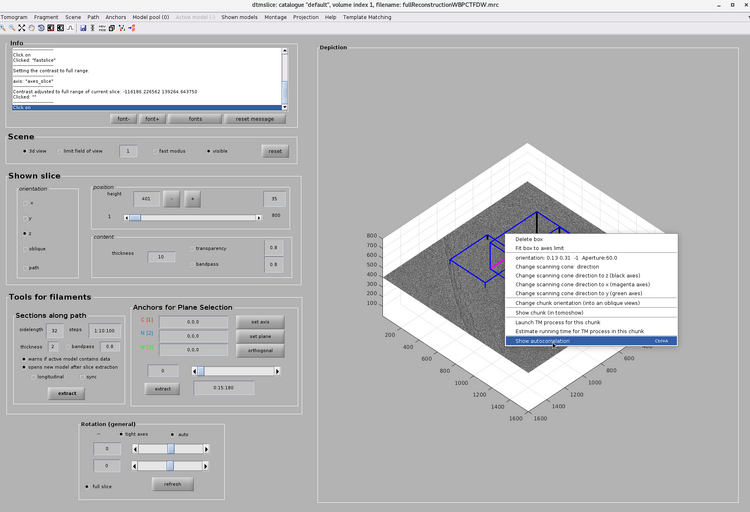Select the zoom out magnifier tool
750x512 pixels.
click(x=12, y=28)
